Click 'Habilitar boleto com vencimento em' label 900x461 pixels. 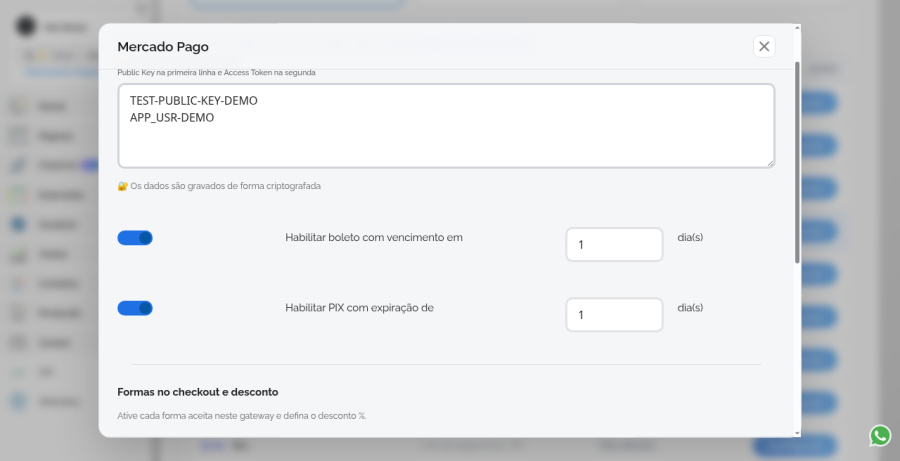point(374,238)
